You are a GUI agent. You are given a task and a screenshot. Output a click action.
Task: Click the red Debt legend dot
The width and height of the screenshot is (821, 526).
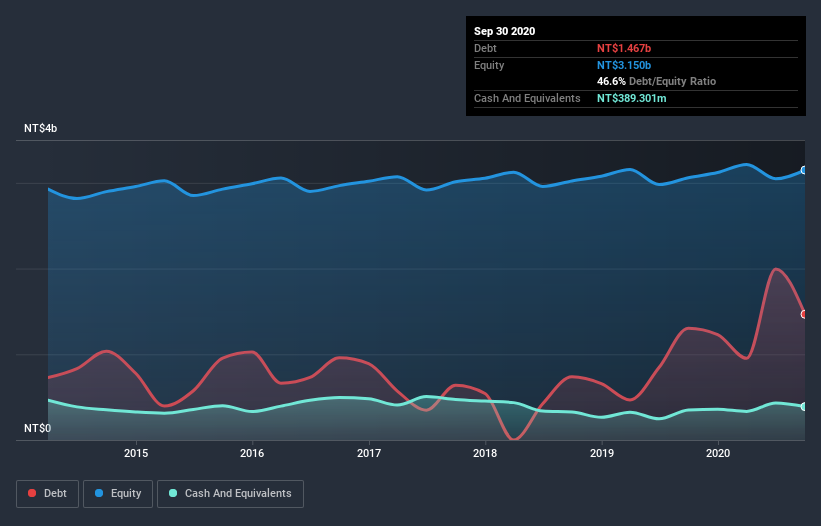tap(32, 493)
